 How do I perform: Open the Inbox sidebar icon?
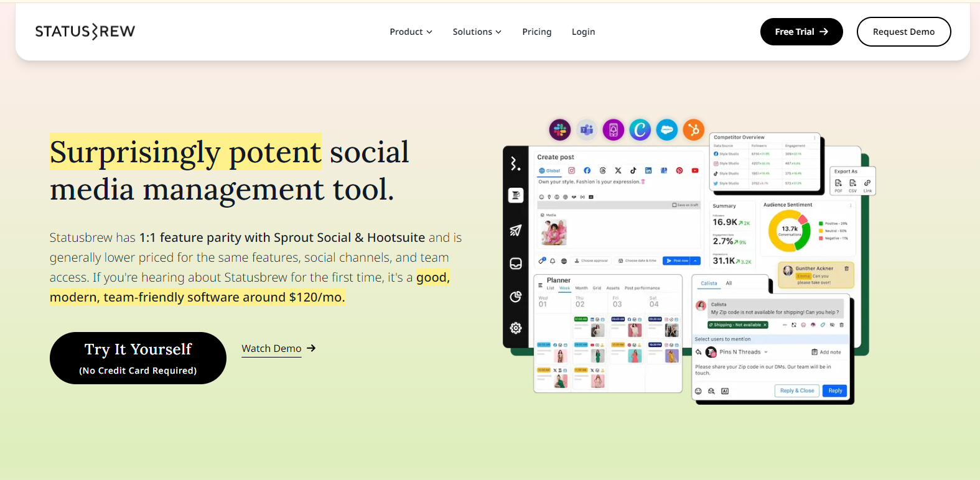516,264
